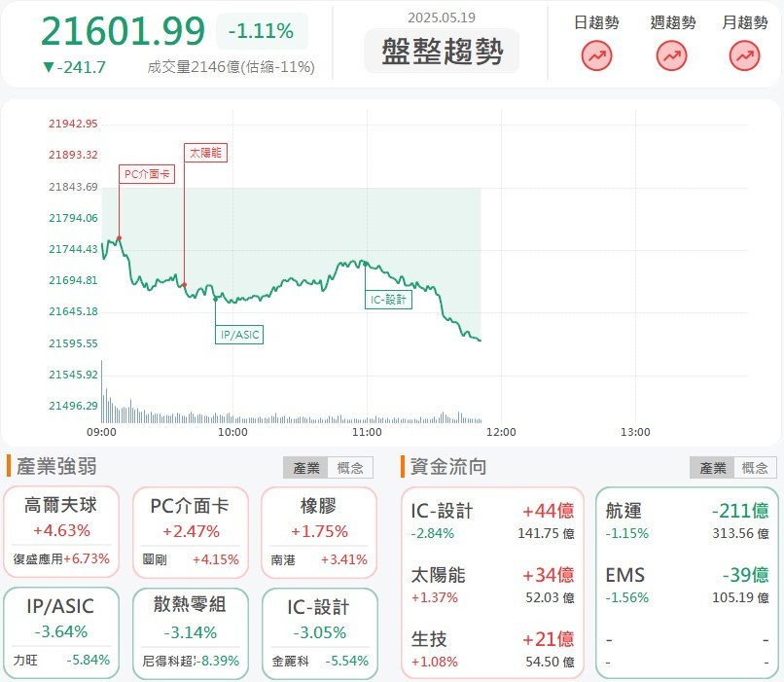Click the 成交量2146億 volume text

coord(231,67)
